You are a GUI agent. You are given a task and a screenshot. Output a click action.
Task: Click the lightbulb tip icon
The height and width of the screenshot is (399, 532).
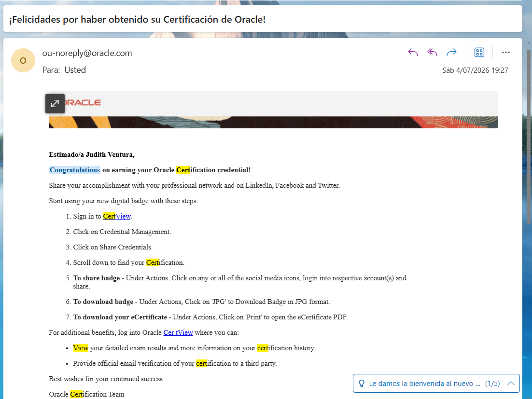coord(362,384)
